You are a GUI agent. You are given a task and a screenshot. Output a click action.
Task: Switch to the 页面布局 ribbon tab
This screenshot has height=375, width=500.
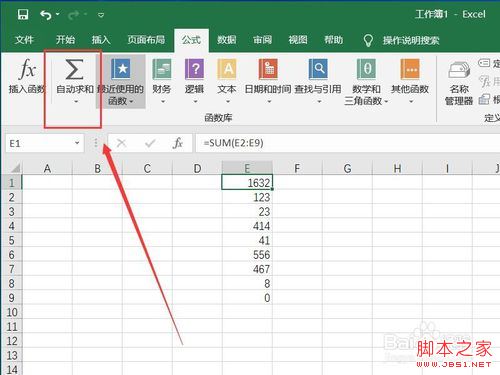coord(146,40)
